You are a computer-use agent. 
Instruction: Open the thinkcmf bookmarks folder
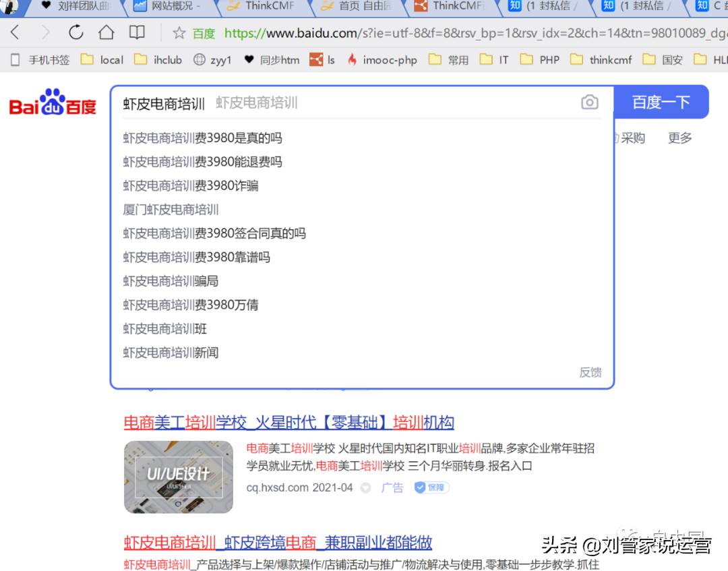coord(601,60)
